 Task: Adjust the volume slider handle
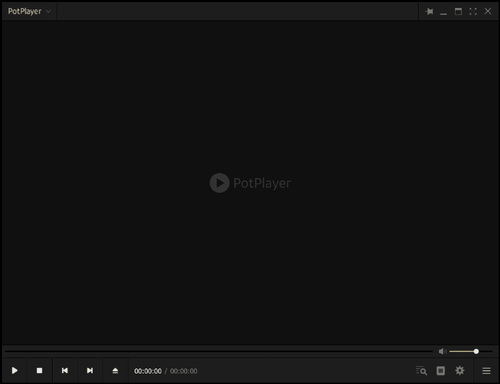476,351
